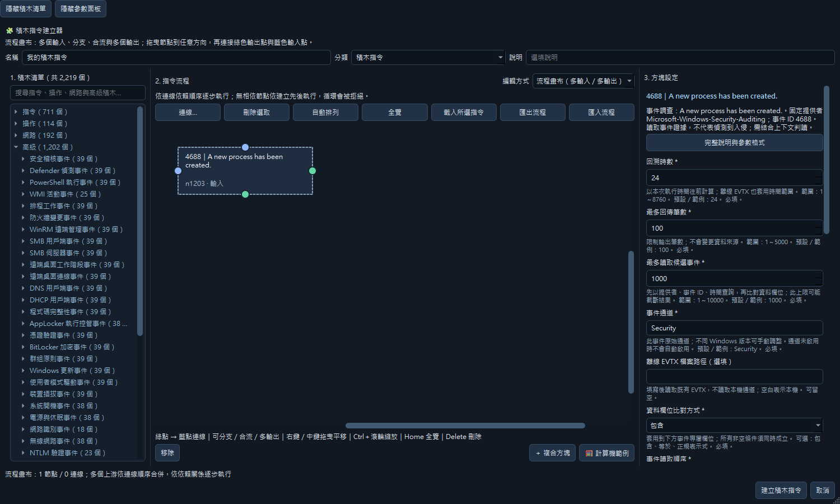
Task: Click the block list vertical scrollbar
Action: tap(140, 221)
